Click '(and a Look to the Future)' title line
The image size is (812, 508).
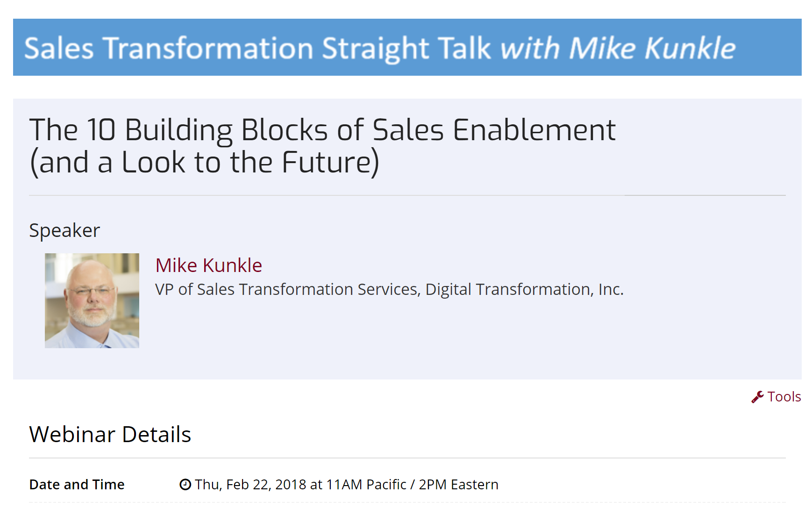[x=205, y=162]
